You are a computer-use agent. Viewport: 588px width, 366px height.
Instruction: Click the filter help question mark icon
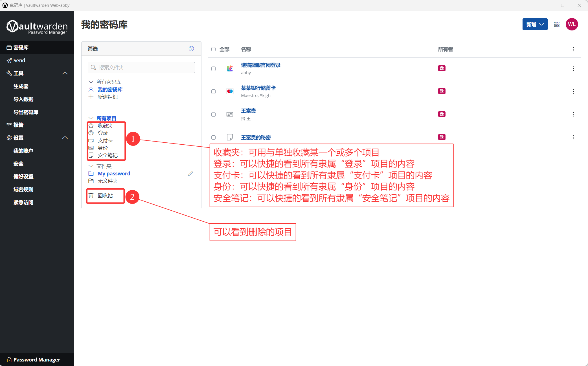click(191, 48)
